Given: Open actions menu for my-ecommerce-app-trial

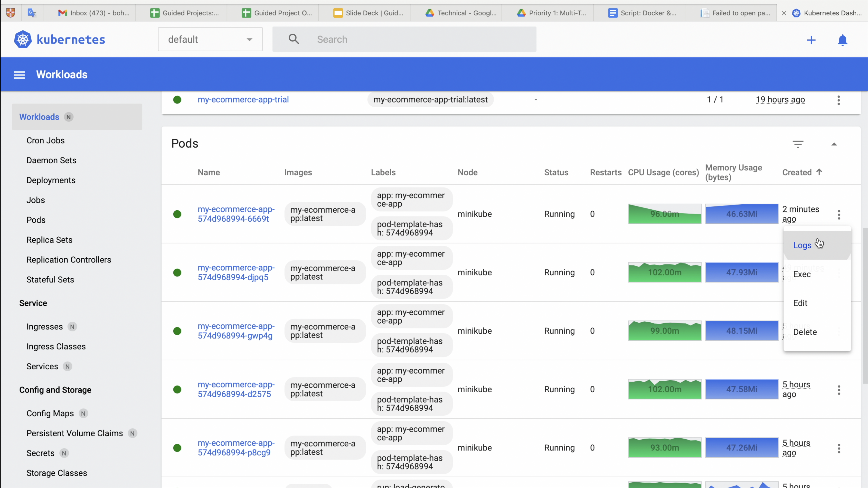Looking at the screenshot, I should click(838, 100).
